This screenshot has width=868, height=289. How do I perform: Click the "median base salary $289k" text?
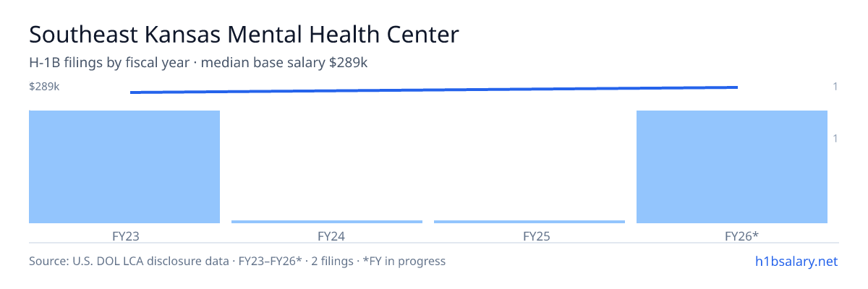click(x=284, y=63)
